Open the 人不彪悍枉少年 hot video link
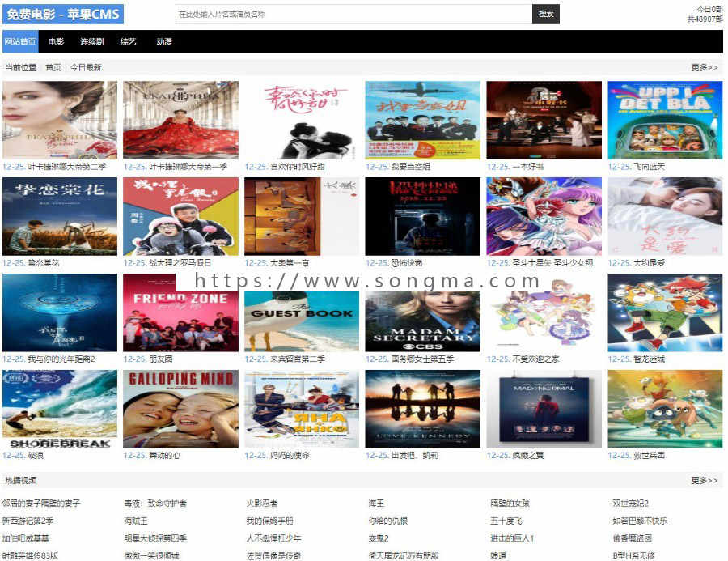The image size is (728, 561). tap(273, 538)
